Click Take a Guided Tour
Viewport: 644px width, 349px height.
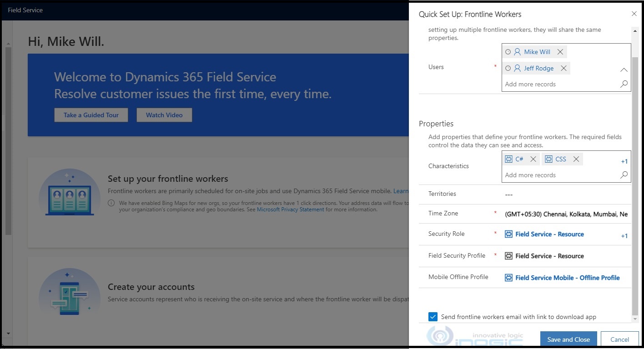point(91,115)
